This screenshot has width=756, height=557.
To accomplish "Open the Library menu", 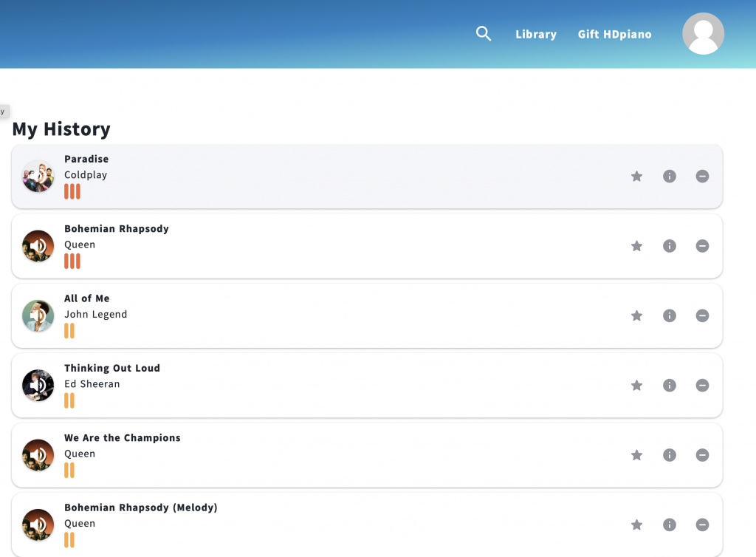I will pyautogui.click(x=536, y=34).
